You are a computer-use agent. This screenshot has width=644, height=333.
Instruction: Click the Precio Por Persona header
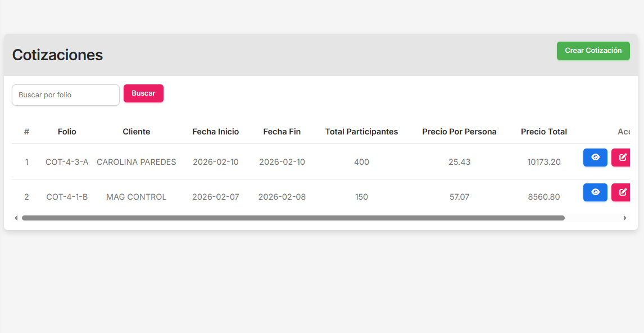click(459, 132)
